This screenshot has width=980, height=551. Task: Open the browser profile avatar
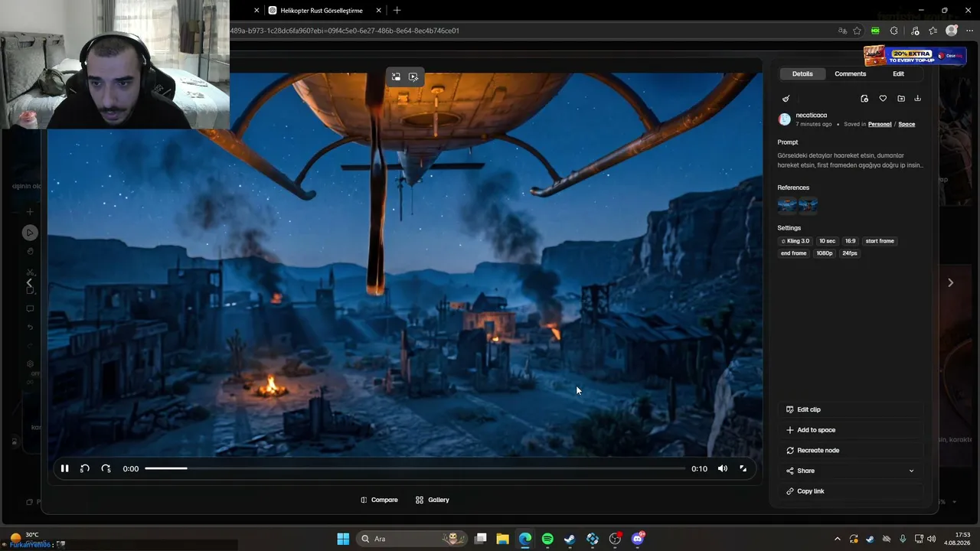[952, 31]
